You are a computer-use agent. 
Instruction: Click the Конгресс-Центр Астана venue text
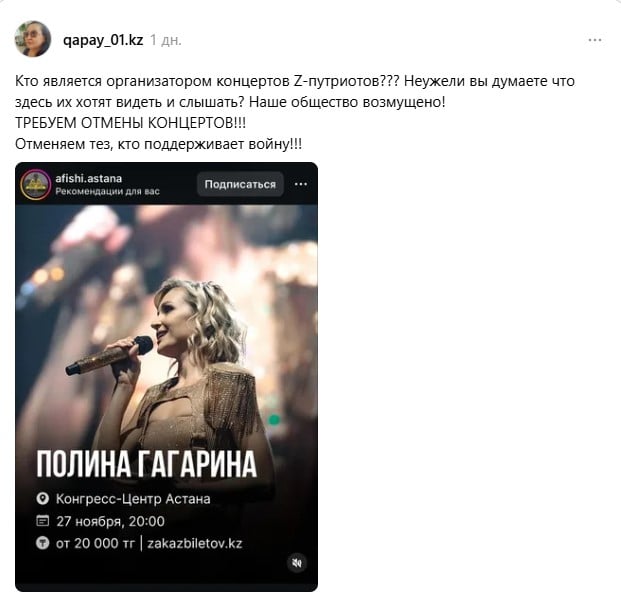tap(133, 499)
